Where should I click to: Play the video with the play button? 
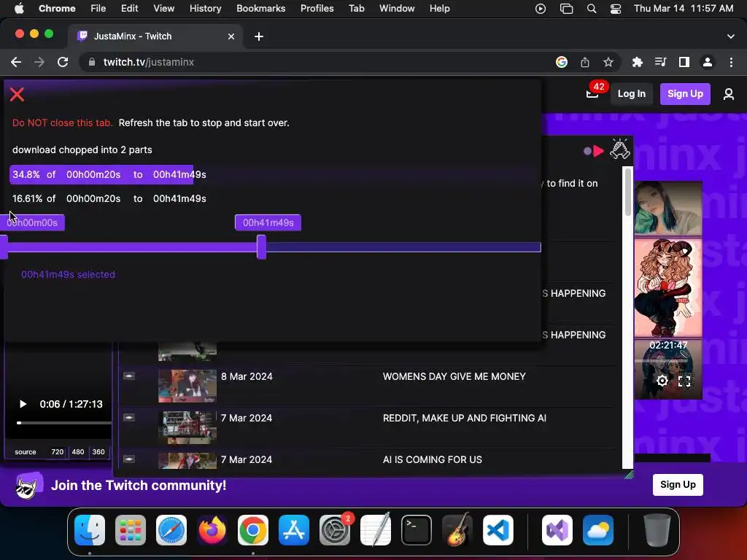coord(23,404)
